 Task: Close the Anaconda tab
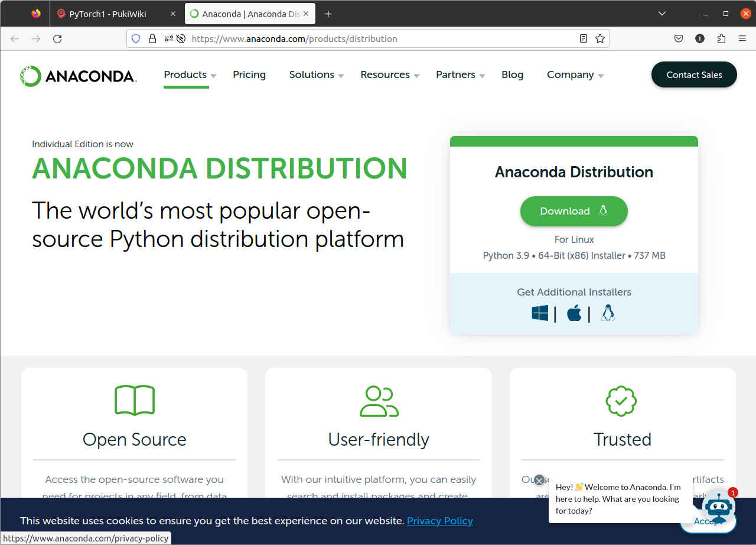pos(306,14)
